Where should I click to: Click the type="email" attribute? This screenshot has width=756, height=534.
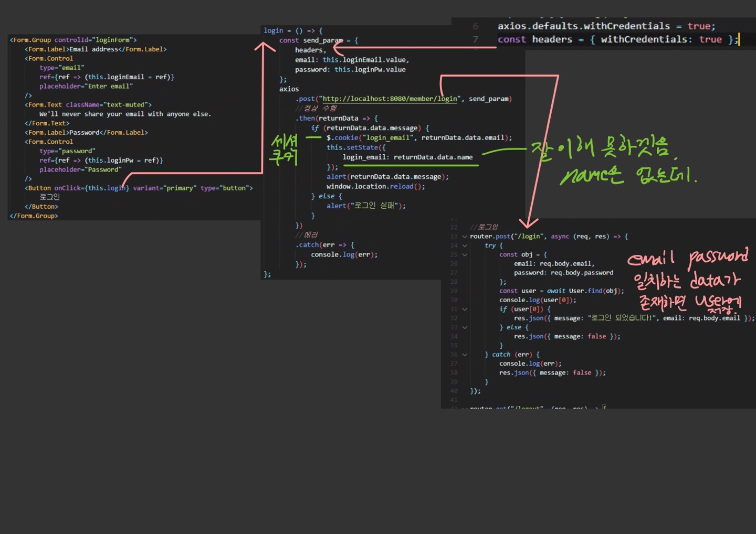[x=61, y=68]
